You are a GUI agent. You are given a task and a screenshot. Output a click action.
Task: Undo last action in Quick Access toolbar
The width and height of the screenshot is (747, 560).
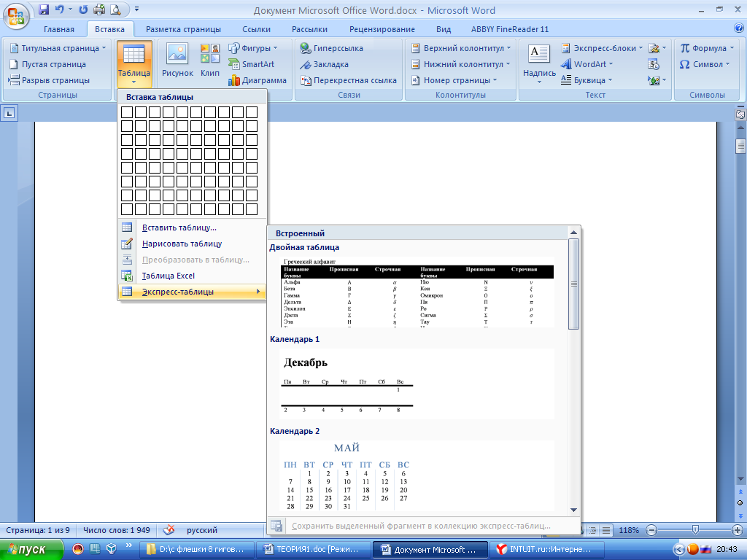click(x=59, y=9)
